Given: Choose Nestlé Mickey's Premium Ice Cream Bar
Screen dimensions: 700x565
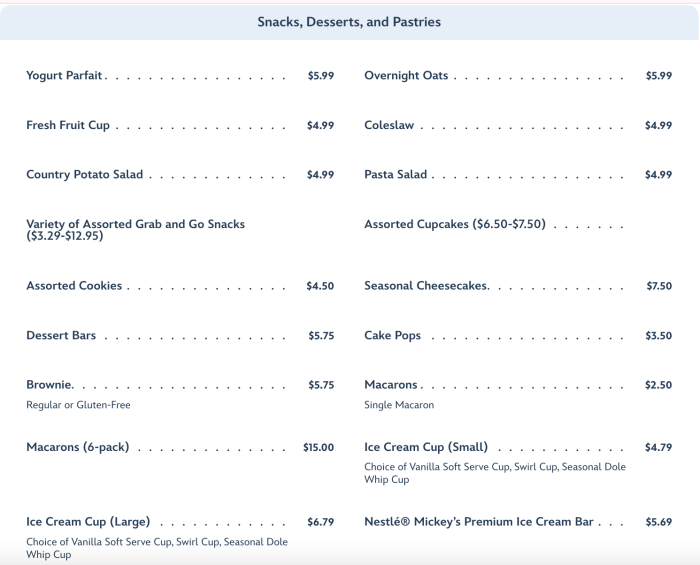Looking at the screenshot, I should (x=479, y=522).
